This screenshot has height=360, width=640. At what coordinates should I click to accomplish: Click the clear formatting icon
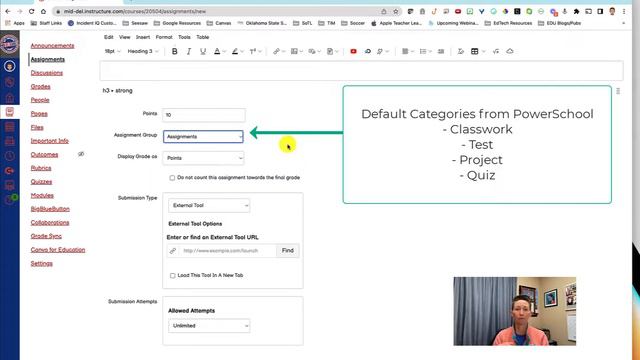coord(460,51)
